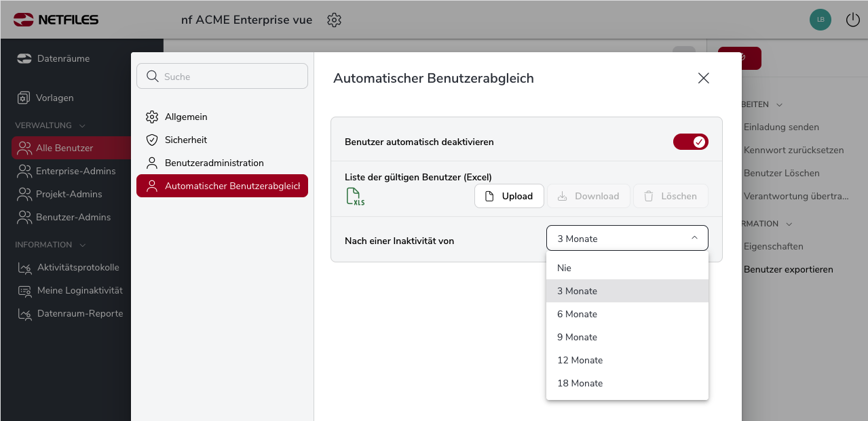Collapse the Nach einer Inaktivität von dropdown
The width and height of the screenshot is (868, 421).
click(x=626, y=238)
